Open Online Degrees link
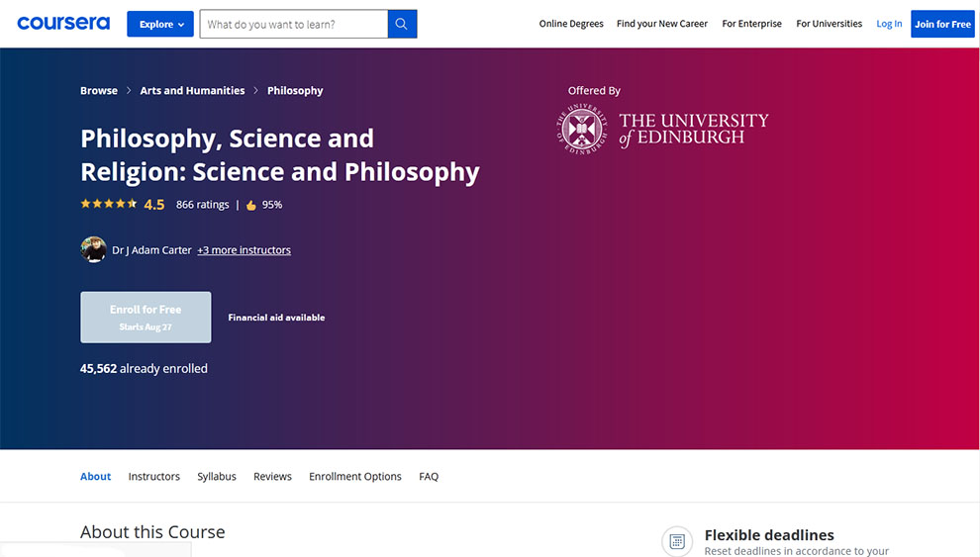The image size is (980, 557). tap(571, 24)
